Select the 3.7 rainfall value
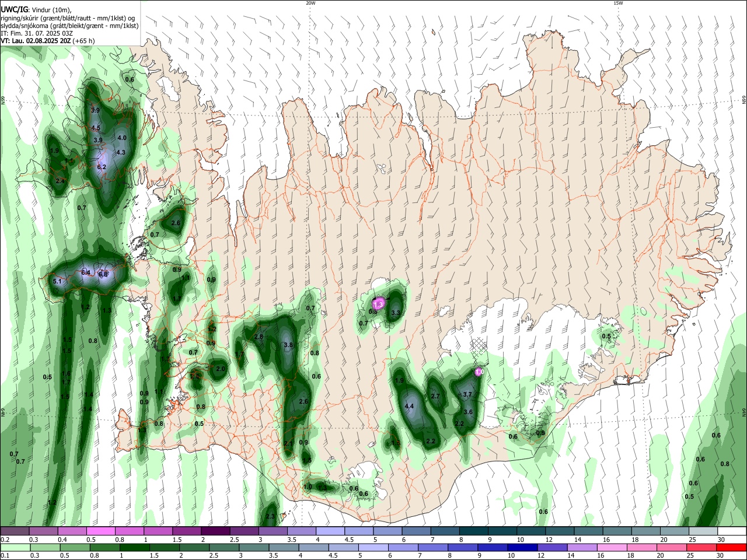This screenshot has height=560, width=747. point(467,394)
